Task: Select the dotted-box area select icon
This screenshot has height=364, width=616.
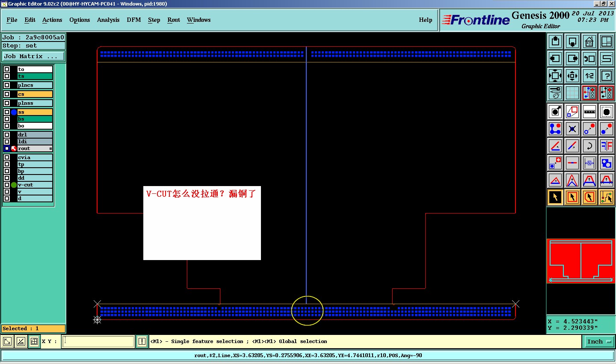Action: point(606,112)
